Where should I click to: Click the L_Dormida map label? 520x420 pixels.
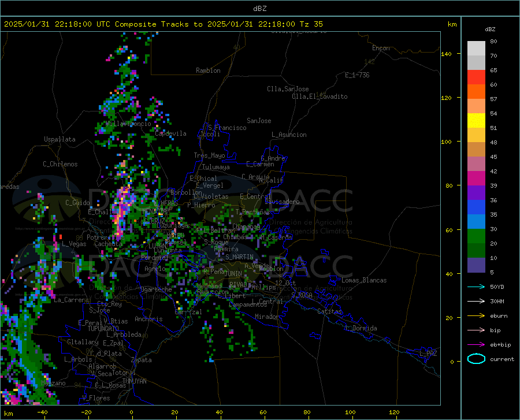pos(361,328)
